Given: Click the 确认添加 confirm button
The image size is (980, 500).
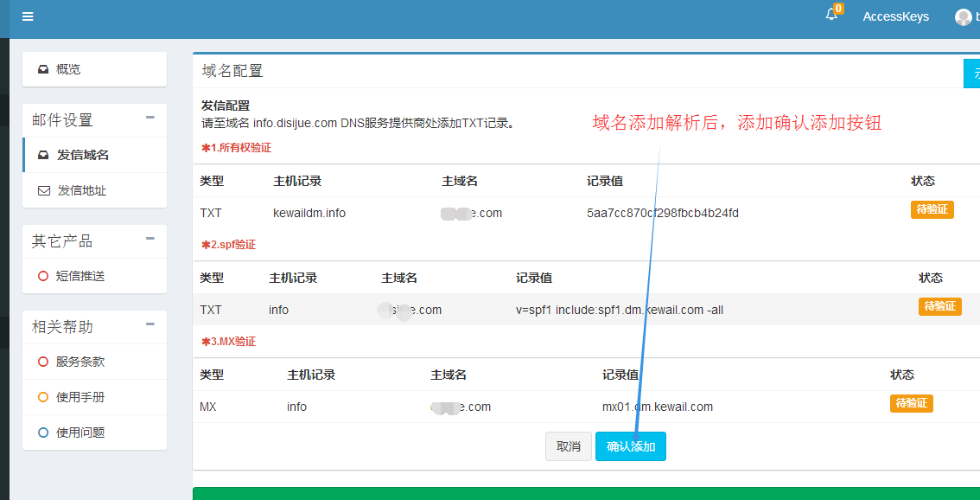Looking at the screenshot, I should coord(631,446).
